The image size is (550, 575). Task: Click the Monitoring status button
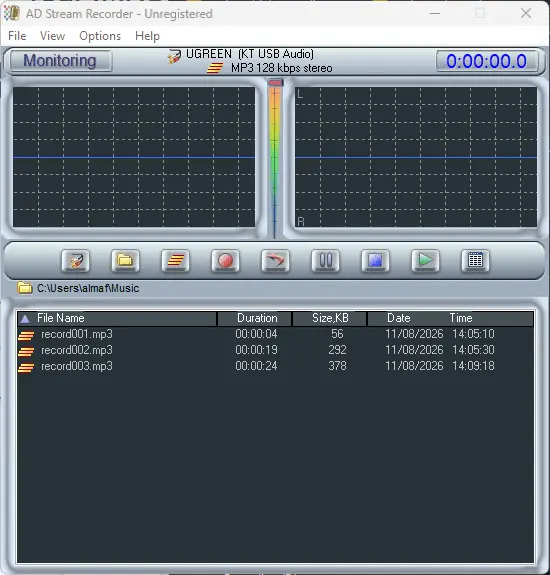[60, 61]
